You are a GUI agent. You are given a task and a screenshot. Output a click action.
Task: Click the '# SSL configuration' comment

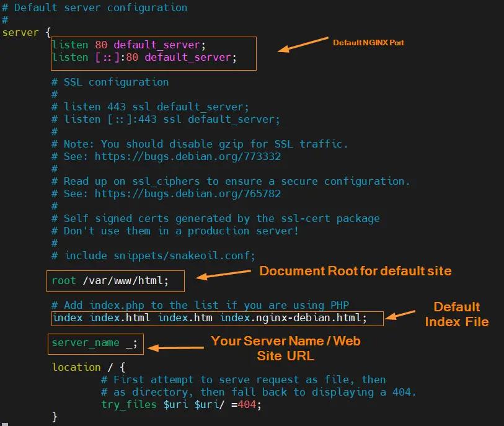pos(110,82)
